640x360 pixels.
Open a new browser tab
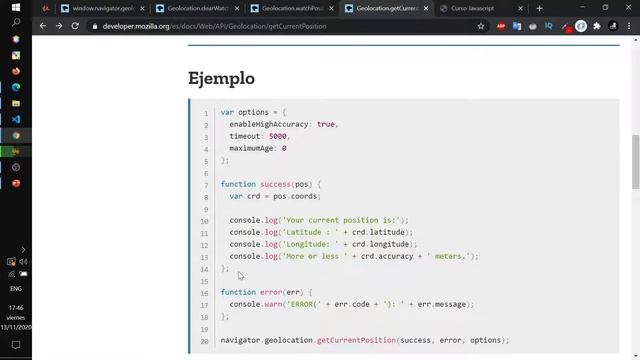coord(539,8)
